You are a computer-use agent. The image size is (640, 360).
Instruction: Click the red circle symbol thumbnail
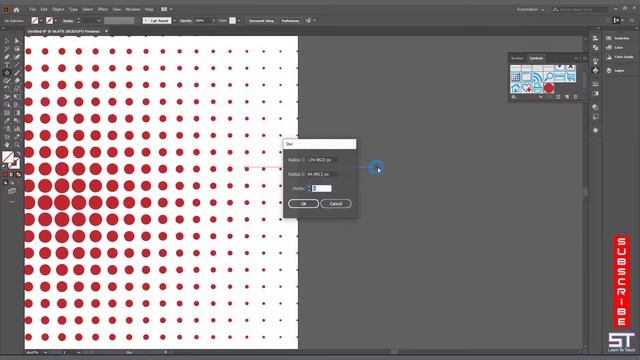[549, 88]
